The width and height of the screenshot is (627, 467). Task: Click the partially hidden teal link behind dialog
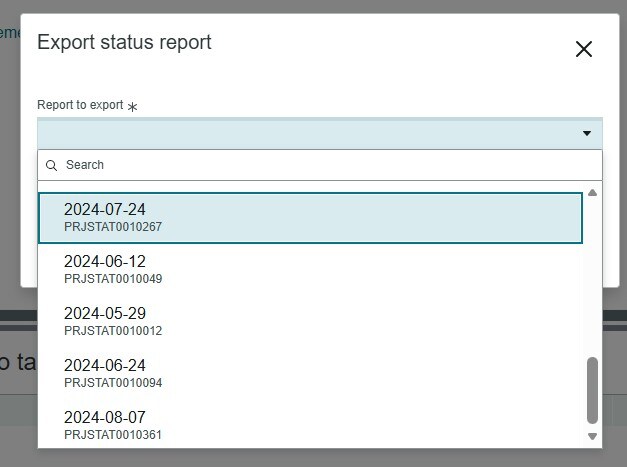pyautogui.click(x=10, y=33)
